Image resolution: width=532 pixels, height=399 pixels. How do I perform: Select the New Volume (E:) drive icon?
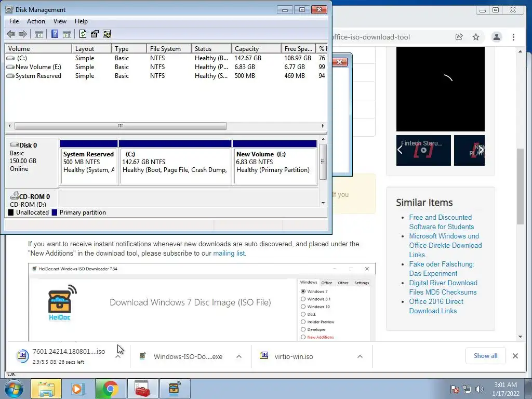(x=10, y=67)
